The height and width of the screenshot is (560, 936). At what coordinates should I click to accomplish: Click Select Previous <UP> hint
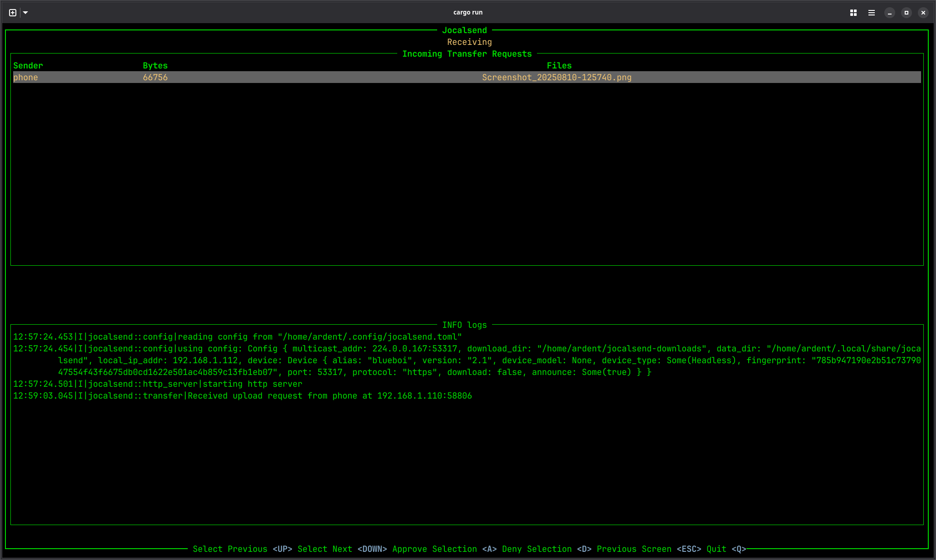coord(242,549)
